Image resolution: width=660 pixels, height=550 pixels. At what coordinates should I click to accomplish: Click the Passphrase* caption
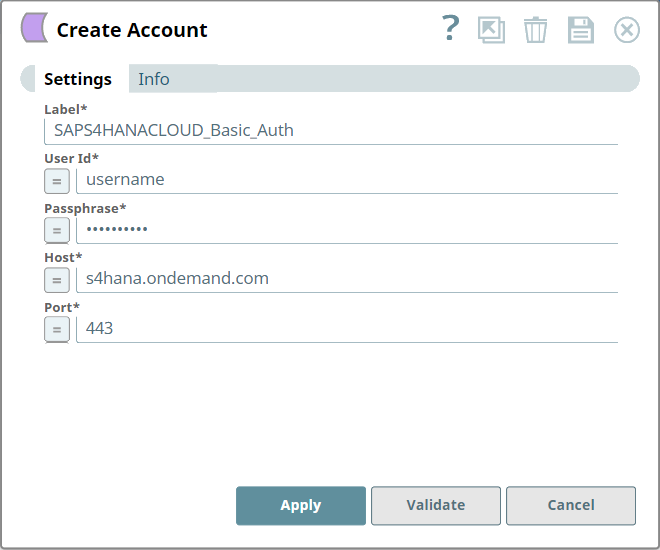(85, 208)
